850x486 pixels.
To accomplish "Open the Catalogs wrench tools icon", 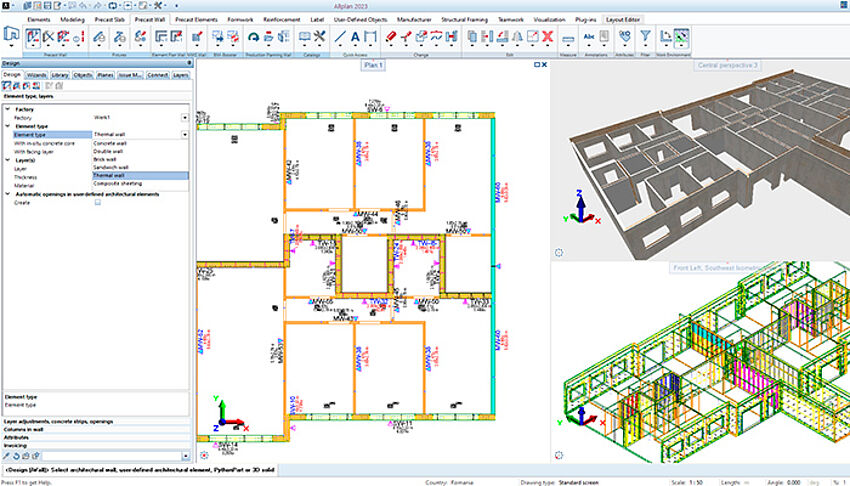I will tap(319, 37).
